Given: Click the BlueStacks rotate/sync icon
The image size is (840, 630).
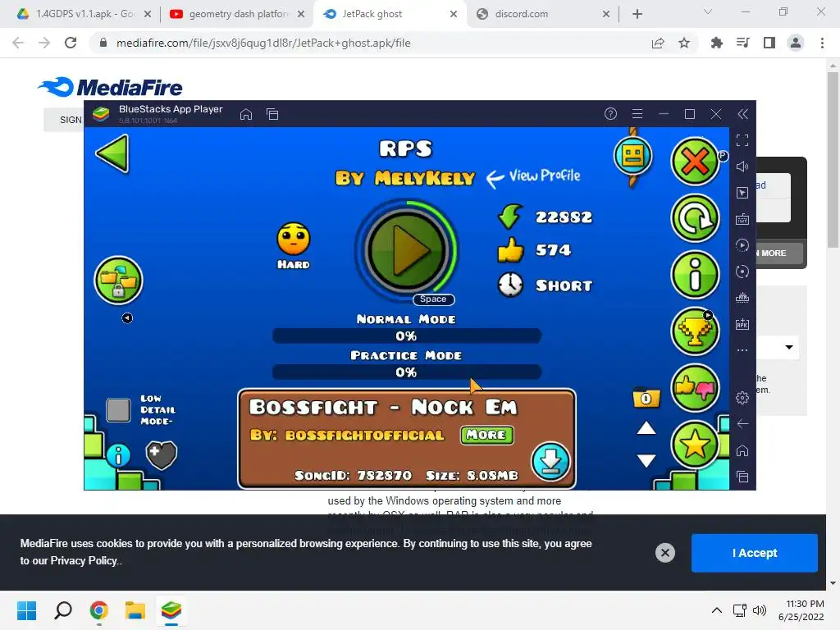Looking at the screenshot, I should [742, 272].
